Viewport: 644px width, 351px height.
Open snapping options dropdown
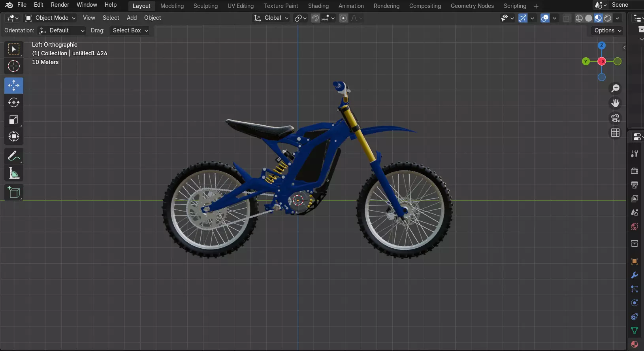tap(328, 18)
